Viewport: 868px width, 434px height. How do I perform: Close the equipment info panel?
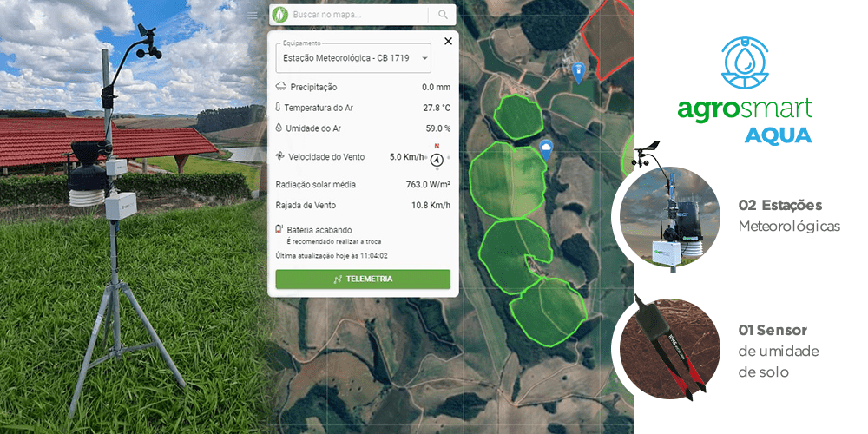(449, 41)
